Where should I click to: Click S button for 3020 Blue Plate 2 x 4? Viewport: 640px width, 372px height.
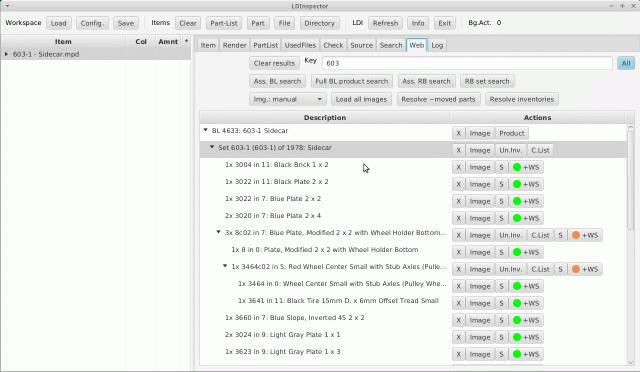[501, 218]
